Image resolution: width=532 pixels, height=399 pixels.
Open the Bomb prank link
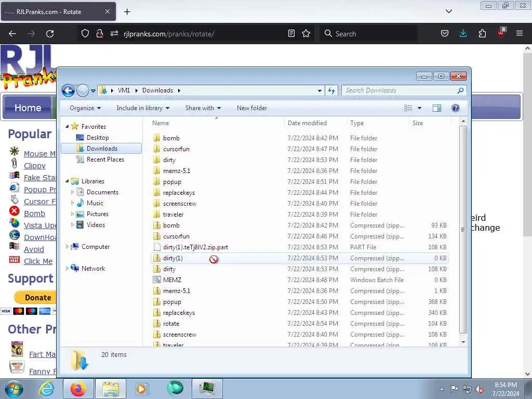[34, 214]
